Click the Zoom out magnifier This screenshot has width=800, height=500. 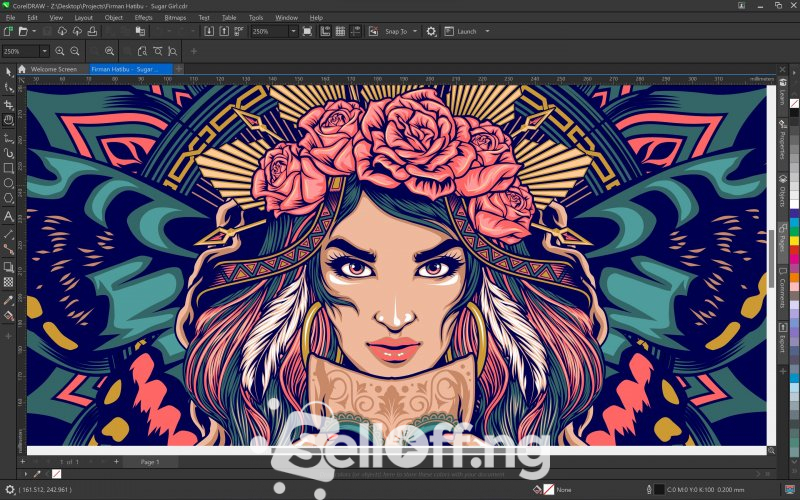point(75,51)
